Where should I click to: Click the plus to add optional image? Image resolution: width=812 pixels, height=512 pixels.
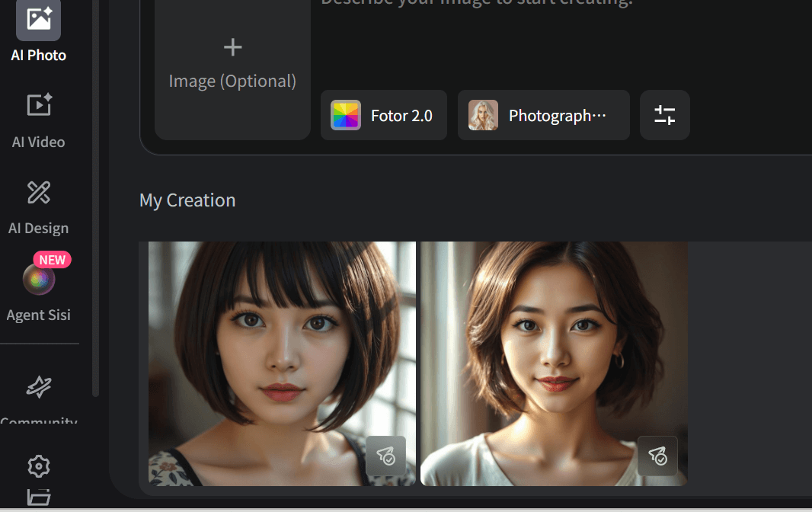click(x=232, y=47)
